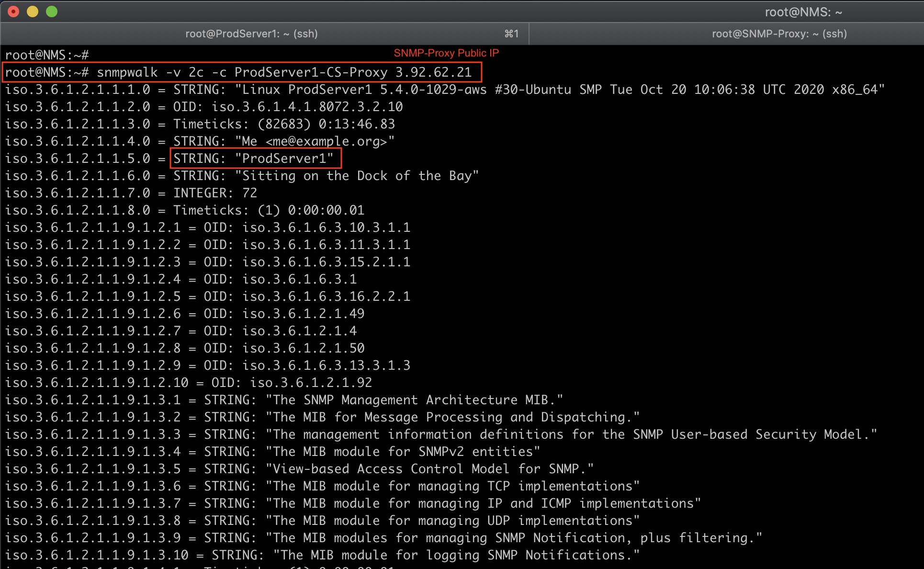Click the red 'SNMP-Proxy Public IP' annotation

446,53
